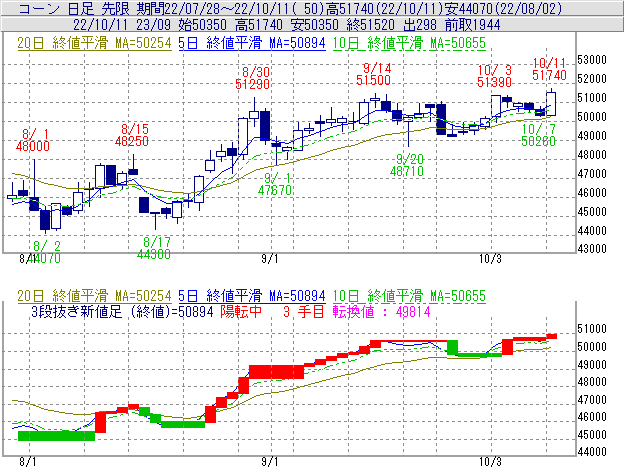Click the lower chart's 10/3 date axis label
The height and width of the screenshot is (475, 624).
pyautogui.click(x=490, y=462)
